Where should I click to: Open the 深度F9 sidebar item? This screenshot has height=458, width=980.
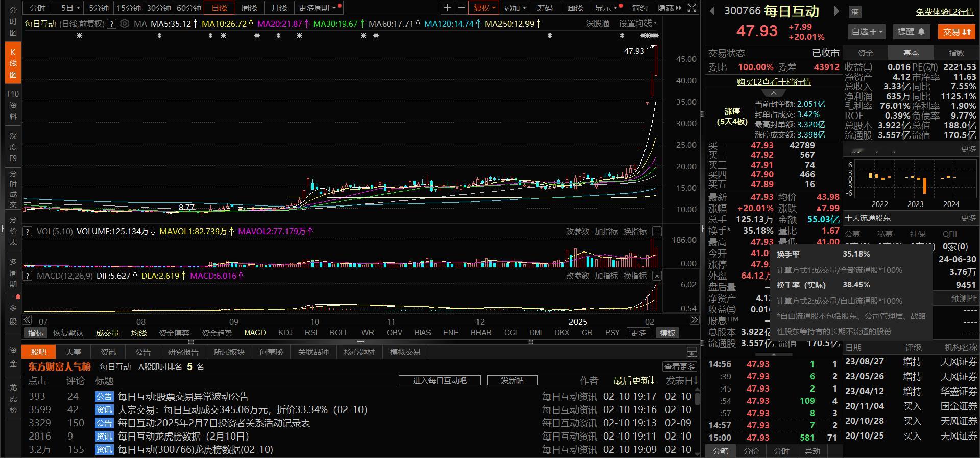click(13, 147)
